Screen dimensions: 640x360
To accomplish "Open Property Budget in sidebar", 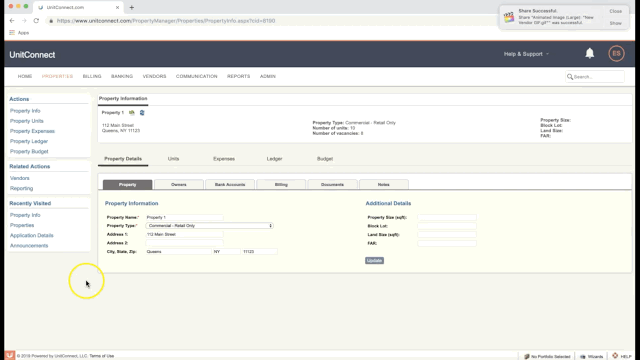I will coord(29,151).
